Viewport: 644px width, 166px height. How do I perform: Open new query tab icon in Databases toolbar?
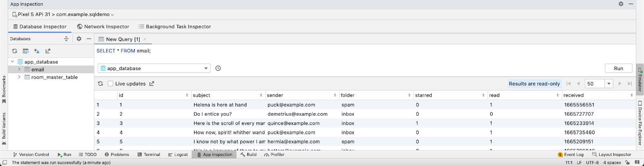click(26, 51)
